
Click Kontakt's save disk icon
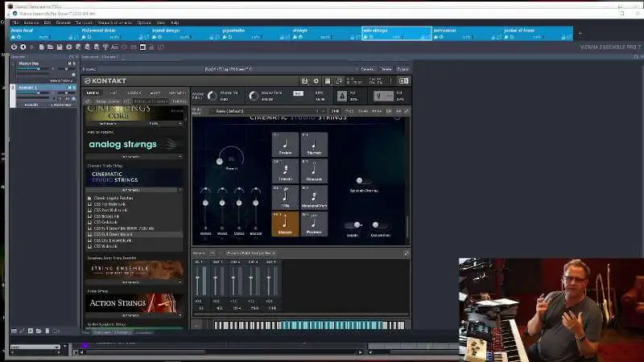(x=304, y=81)
